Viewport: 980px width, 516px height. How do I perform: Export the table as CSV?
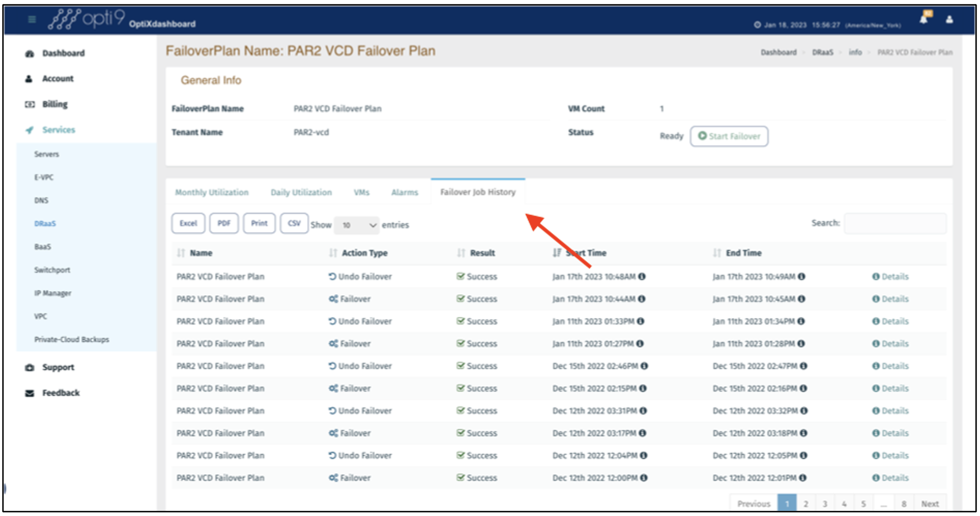[294, 223]
